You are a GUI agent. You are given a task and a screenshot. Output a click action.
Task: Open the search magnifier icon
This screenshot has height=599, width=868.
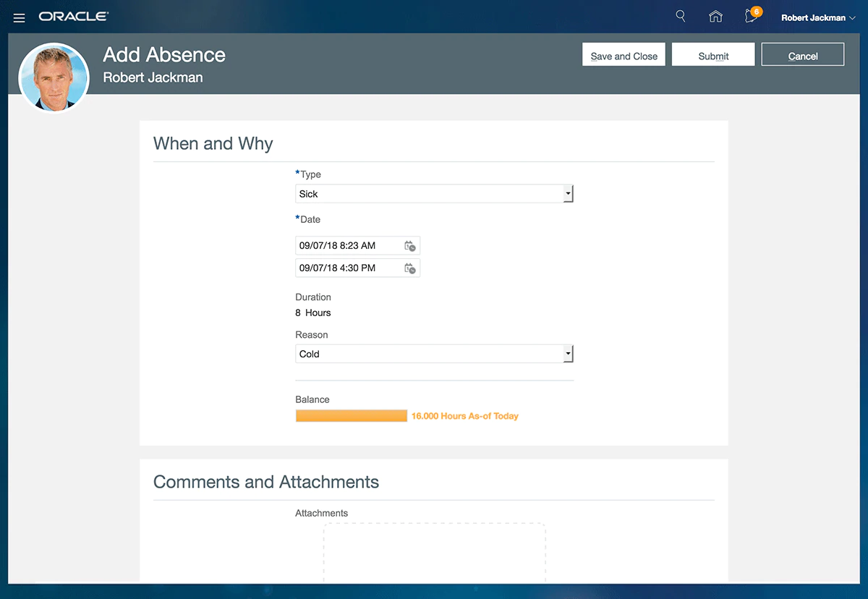coord(680,16)
